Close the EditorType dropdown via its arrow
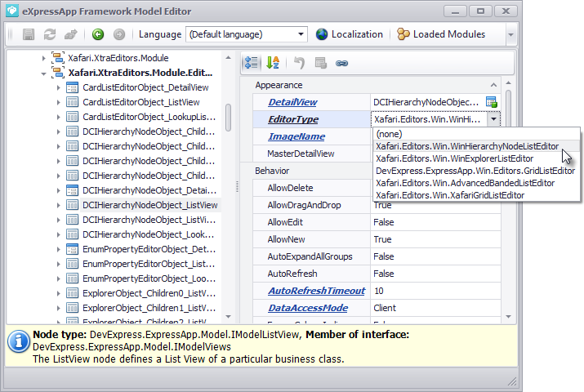Viewport: 584px width, 392px height. pos(493,119)
